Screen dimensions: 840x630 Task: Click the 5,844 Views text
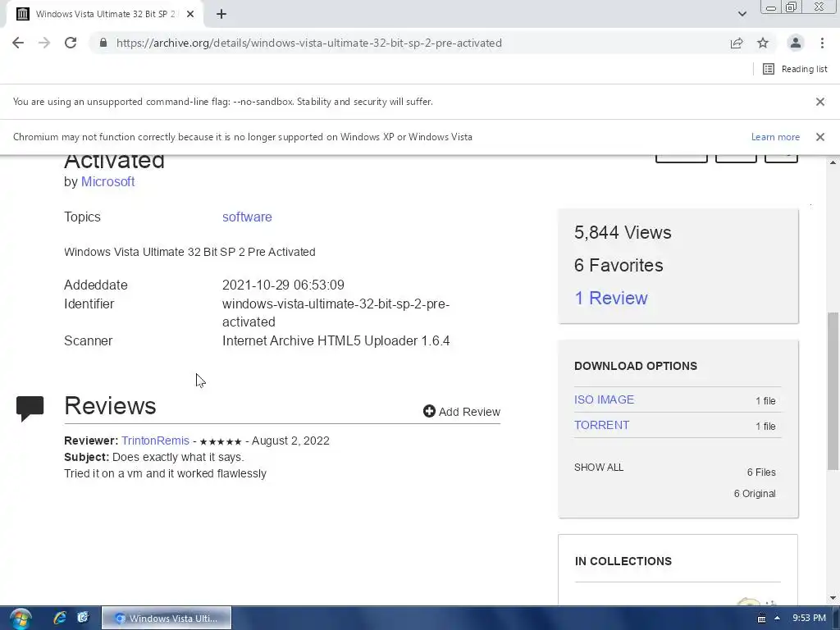(x=623, y=232)
